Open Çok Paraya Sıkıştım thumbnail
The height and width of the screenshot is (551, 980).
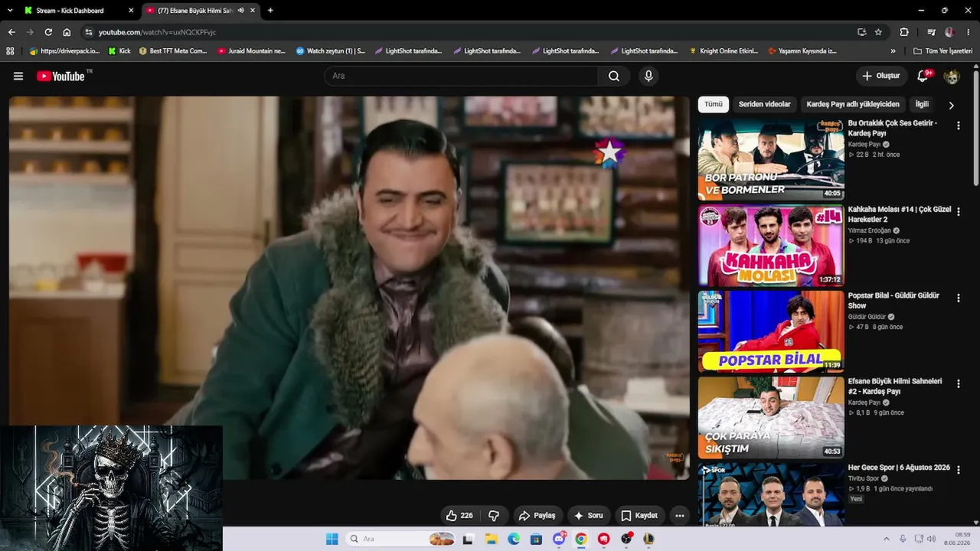[x=771, y=418]
